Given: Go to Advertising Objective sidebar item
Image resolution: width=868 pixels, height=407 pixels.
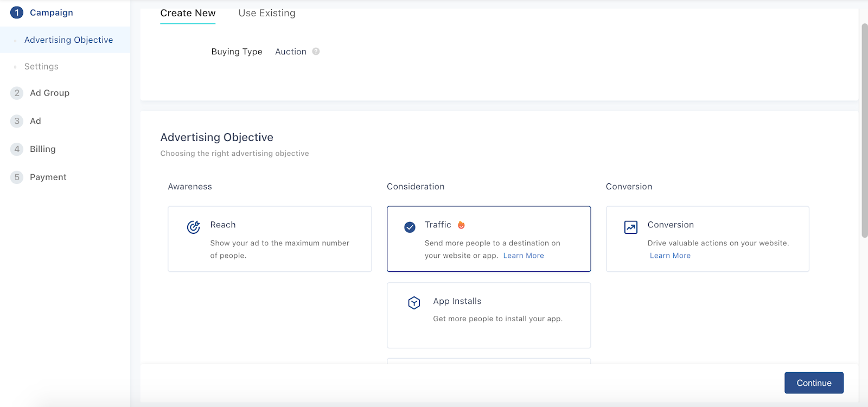Looking at the screenshot, I should tap(69, 40).
